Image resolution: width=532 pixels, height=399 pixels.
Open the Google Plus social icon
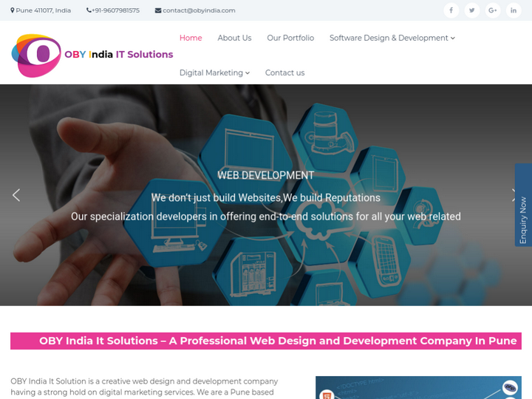tap(493, 10)
